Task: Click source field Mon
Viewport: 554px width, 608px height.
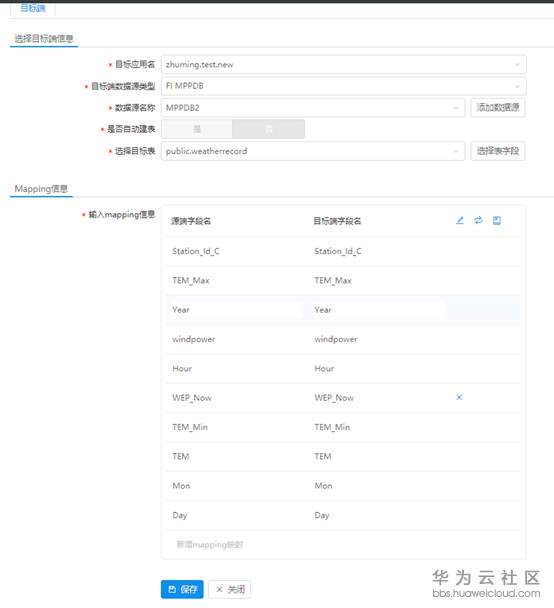Action: pyautogui.click(x=181, y=486)
